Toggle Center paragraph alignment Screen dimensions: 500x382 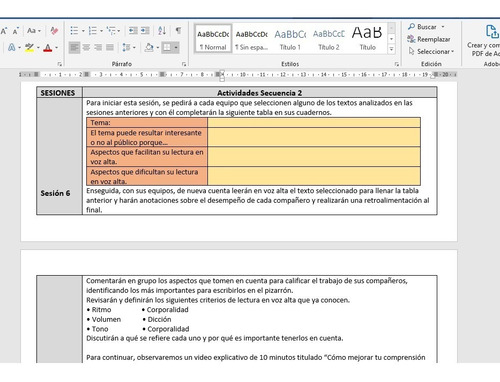[86, 47]
